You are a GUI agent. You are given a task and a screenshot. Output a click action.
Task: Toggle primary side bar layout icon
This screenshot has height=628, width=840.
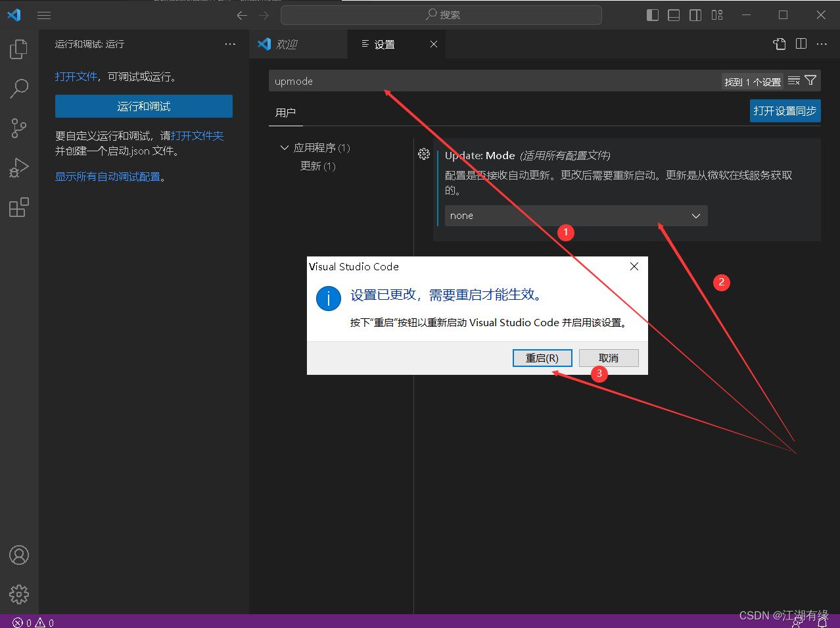click(653, 15)
